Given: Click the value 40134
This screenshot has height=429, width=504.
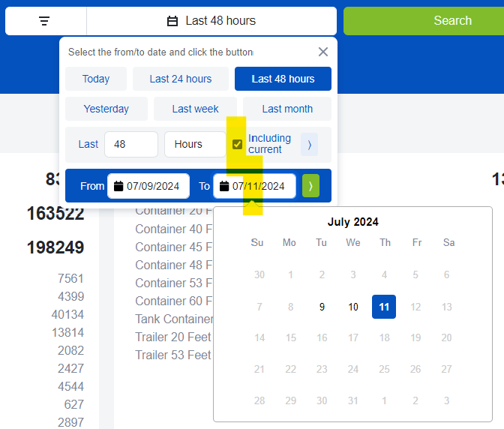Looking at the screenshot, I should pyautogui.click(x=67, y=314).
